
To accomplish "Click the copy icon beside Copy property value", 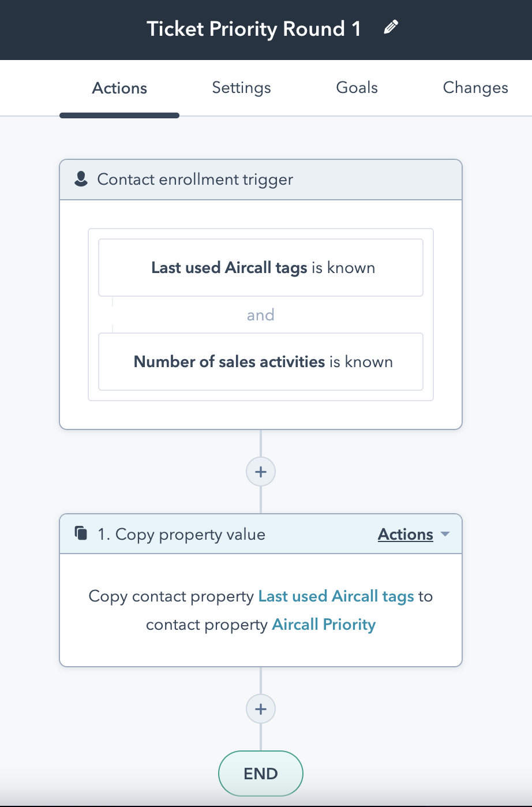I will click(x=81, y=533).
